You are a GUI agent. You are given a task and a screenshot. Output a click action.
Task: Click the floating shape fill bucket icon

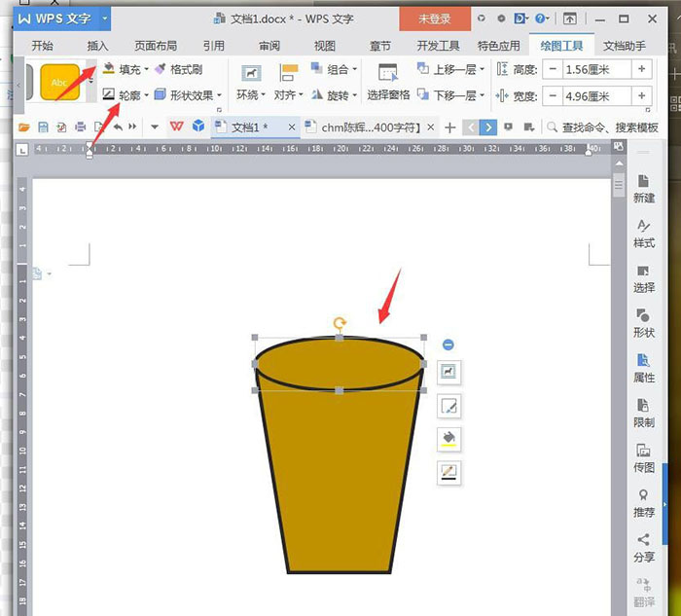(448, 439)
